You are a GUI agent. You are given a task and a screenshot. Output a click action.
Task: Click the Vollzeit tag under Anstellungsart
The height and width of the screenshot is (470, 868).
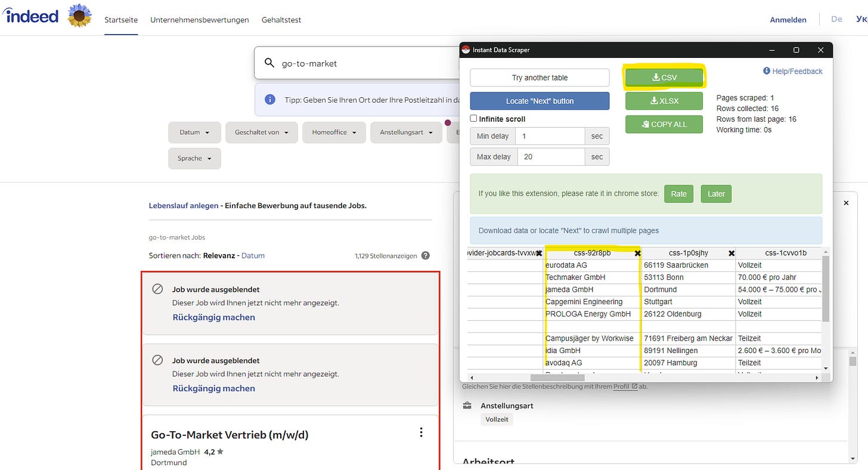pos(497,419)
